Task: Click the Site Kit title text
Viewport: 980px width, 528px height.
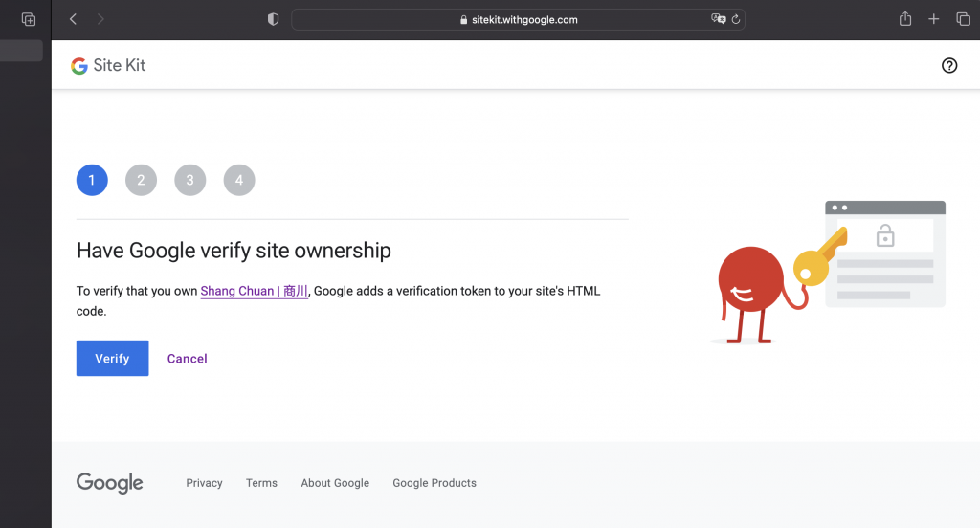Action: coord(120,65)
